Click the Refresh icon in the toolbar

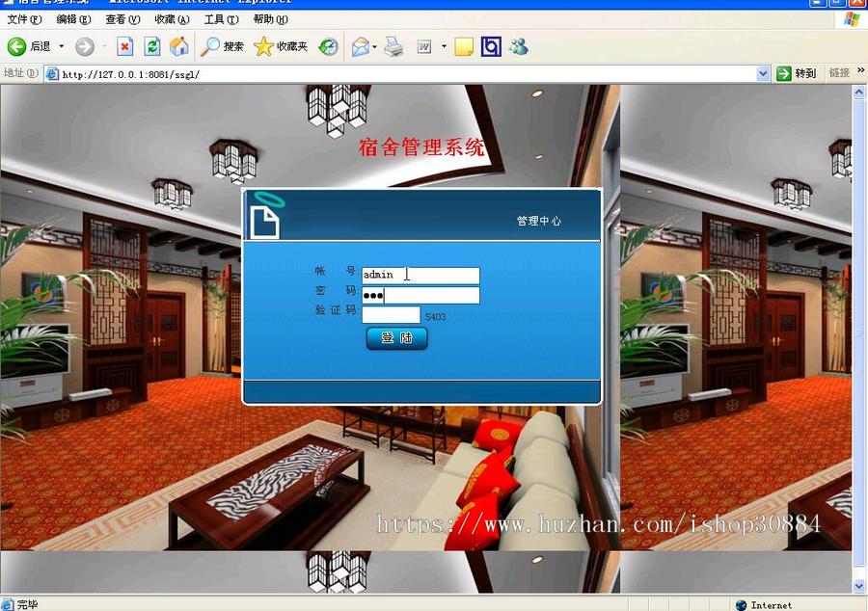[152, 46]
